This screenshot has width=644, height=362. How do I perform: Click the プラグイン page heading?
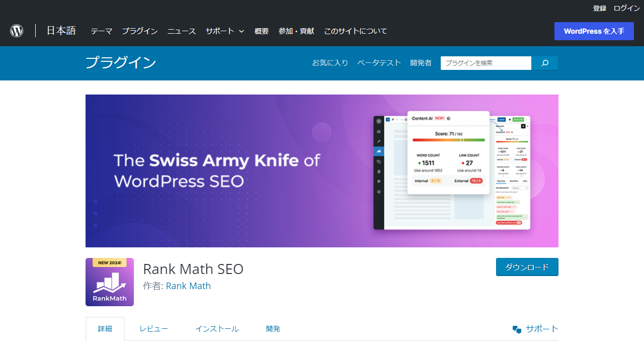pyautogui.click(x=121, y=63)
